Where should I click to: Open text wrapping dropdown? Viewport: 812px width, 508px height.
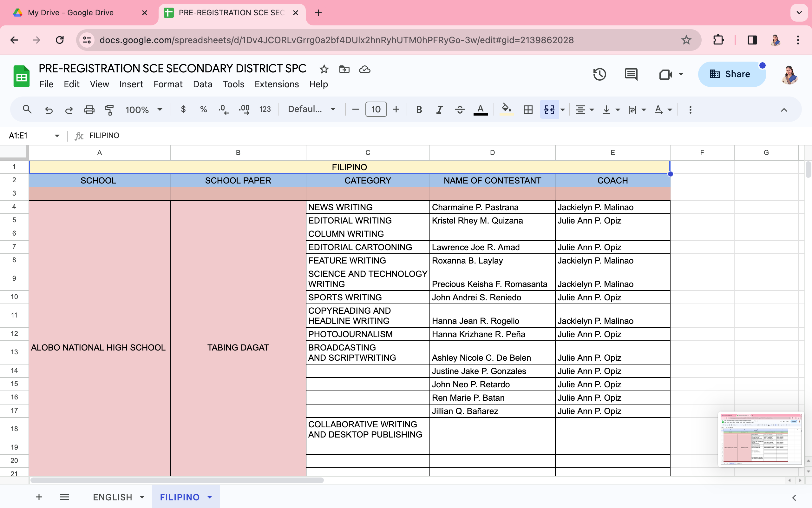(x=637, y=110)
